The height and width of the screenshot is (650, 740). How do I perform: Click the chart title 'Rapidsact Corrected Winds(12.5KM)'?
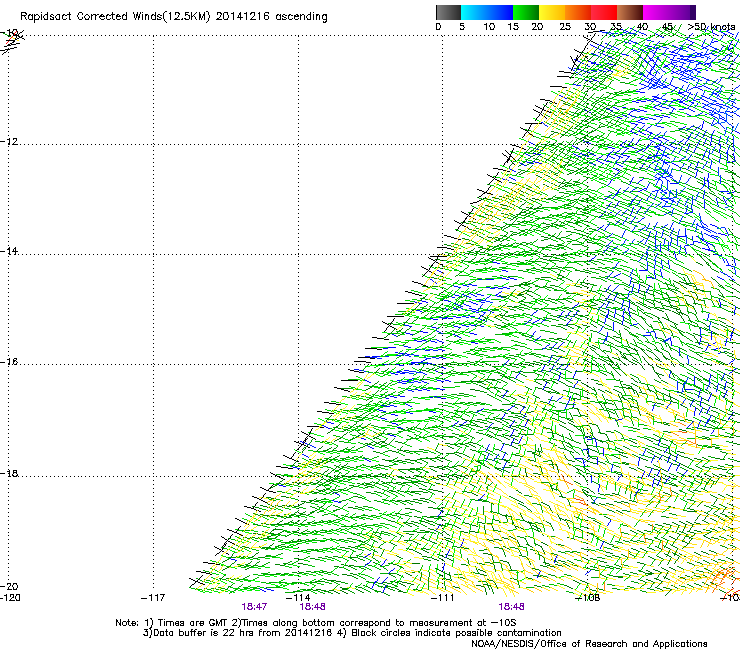point(115,17)
